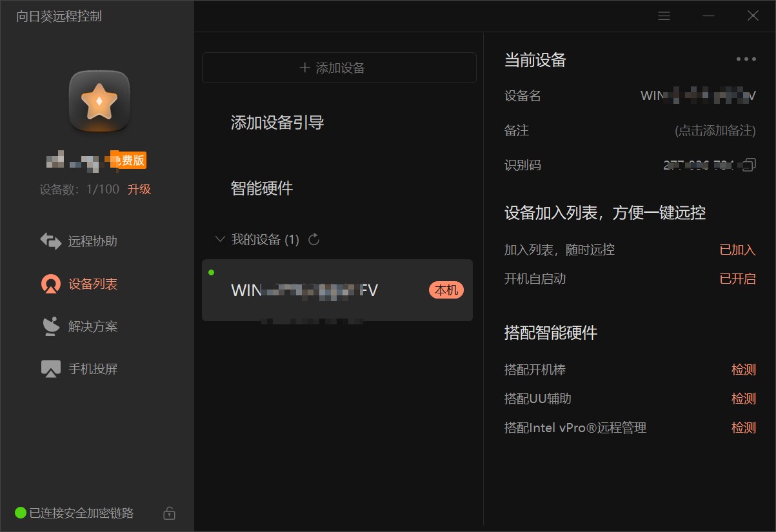Viewport: 776px width, 532px height.
Task: Click the Solutions satellite dish icon
Action: [51, 326]
